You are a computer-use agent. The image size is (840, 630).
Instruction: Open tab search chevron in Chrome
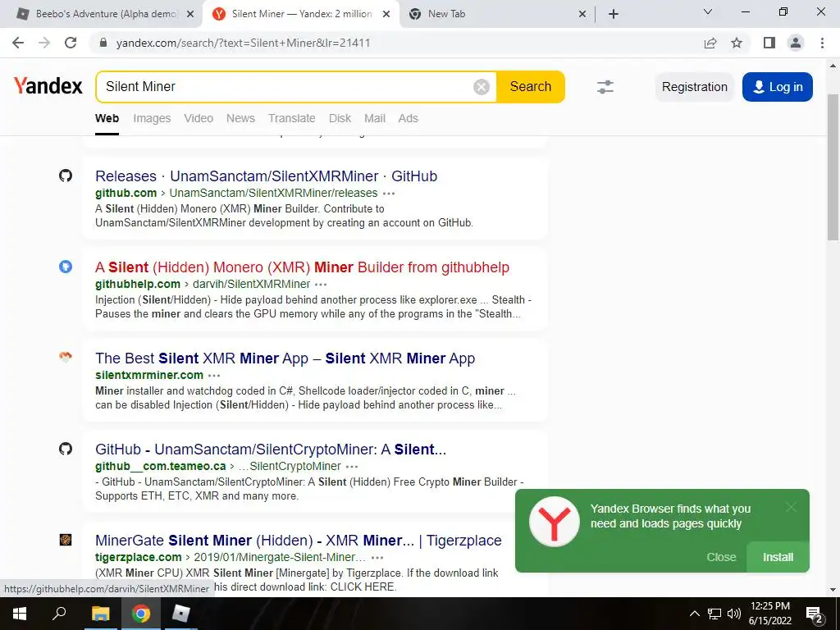point(708,11)
